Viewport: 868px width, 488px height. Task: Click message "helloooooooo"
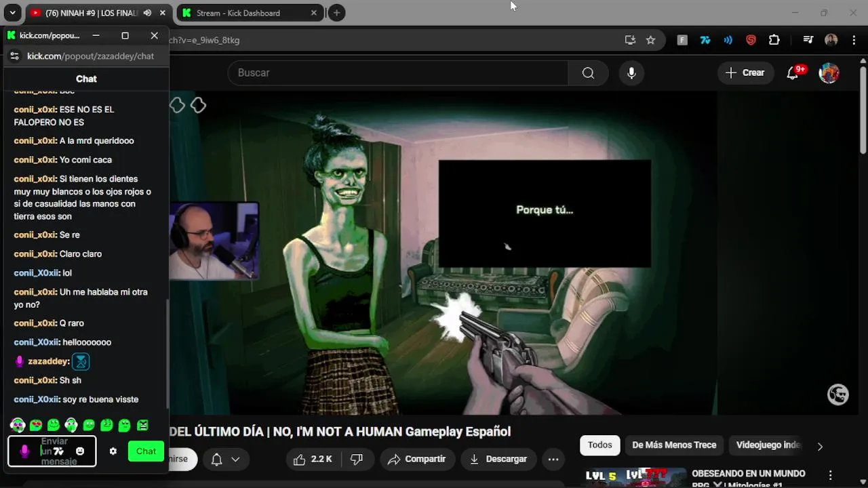(x=87, y=342)
